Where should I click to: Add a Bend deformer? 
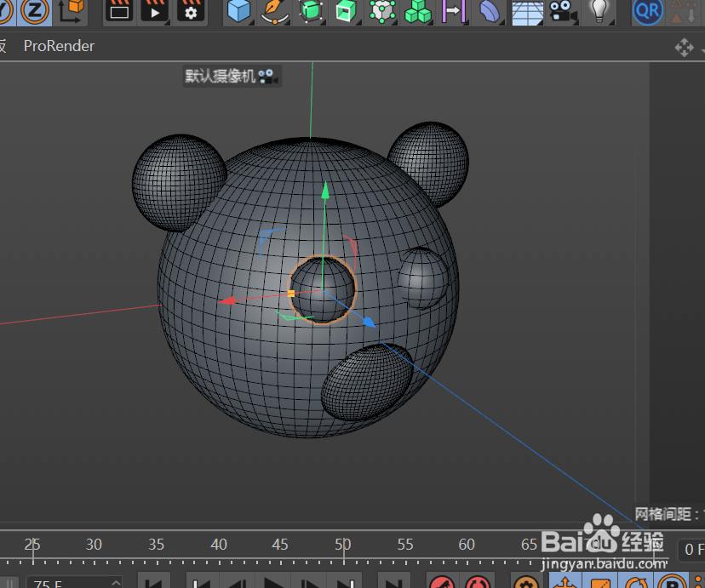pos(490,11)
